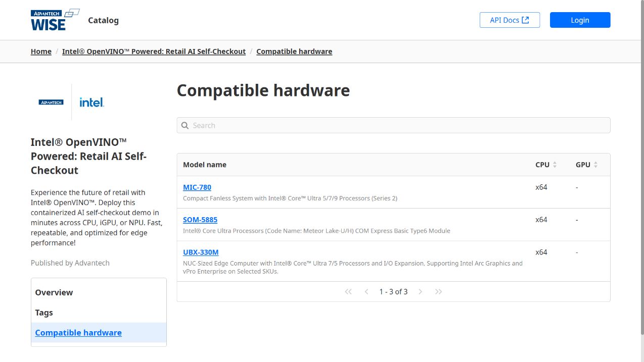Click the Login button
The height and width of the screenshot is (362, 644).
click(x=580, y=20)
